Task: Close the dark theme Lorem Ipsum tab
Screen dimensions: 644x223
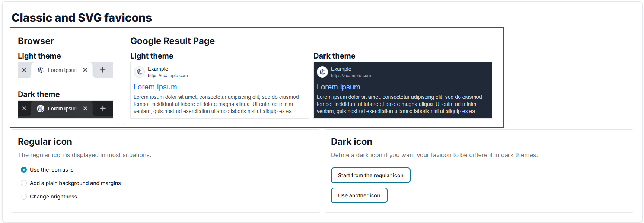Action: point(85,109)
